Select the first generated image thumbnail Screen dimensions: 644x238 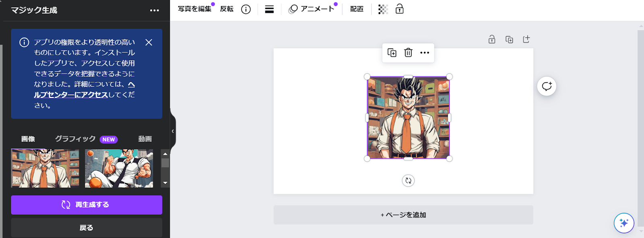45,168
